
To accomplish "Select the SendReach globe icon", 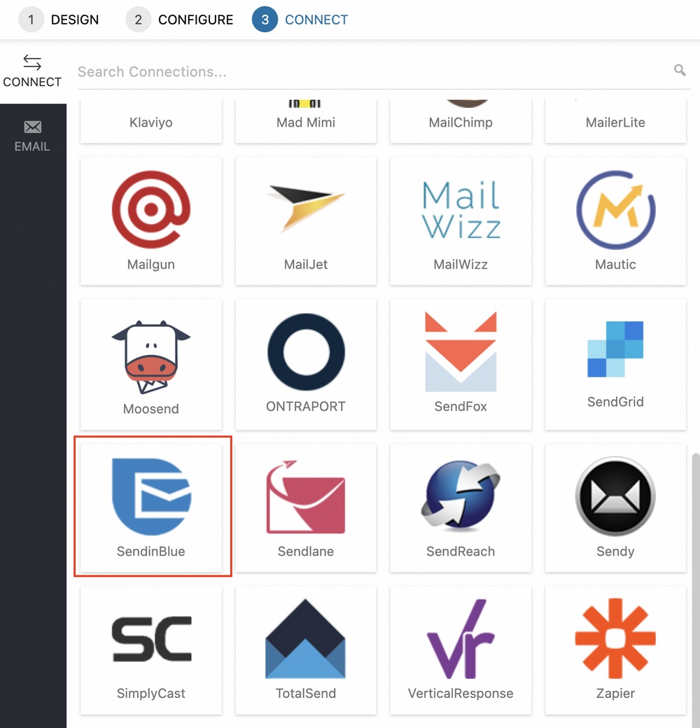I will point(460,495).
